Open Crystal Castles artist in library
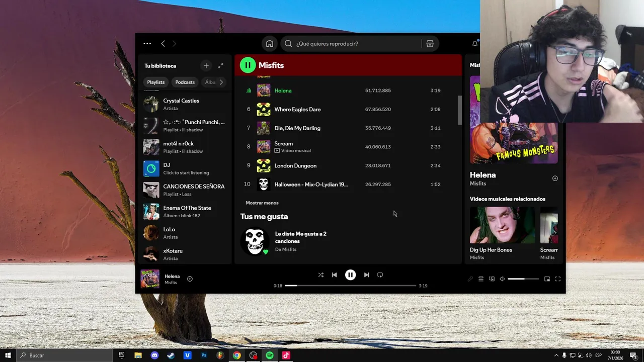 [x=185, y=104]
